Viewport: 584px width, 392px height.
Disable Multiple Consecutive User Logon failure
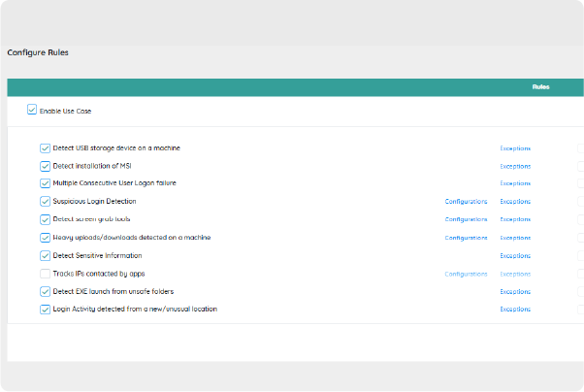click(x=45, y=183)
